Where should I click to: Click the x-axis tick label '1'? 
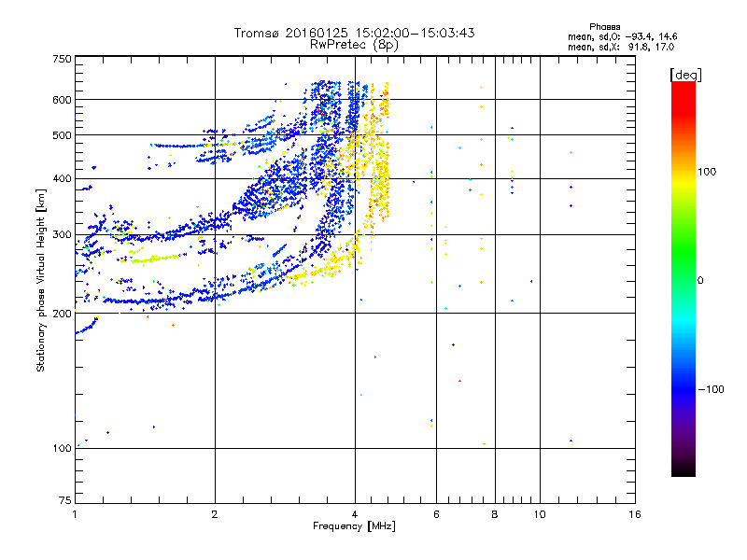(x=75, y=514)
